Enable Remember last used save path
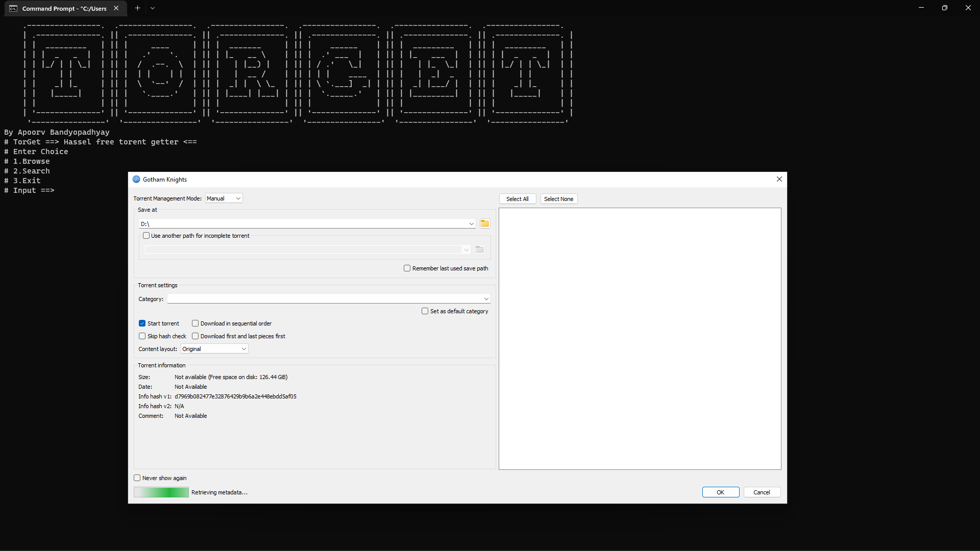 click(x=407, y=268)
